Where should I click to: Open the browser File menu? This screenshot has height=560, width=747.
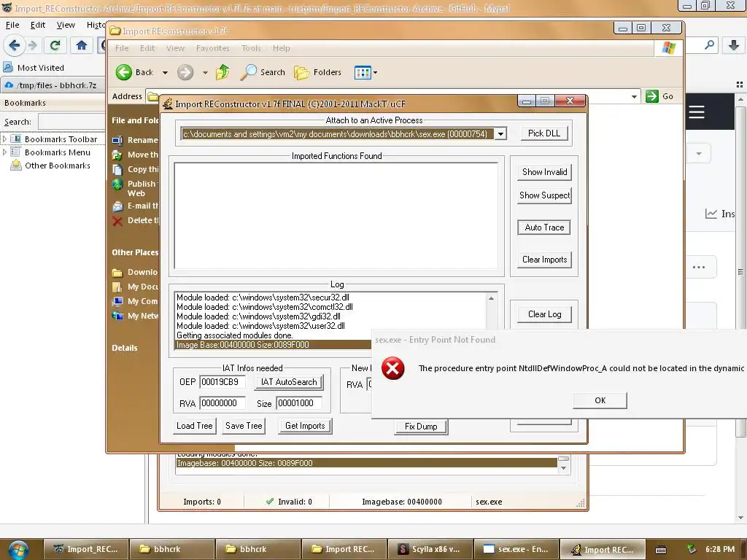(12, 25)
